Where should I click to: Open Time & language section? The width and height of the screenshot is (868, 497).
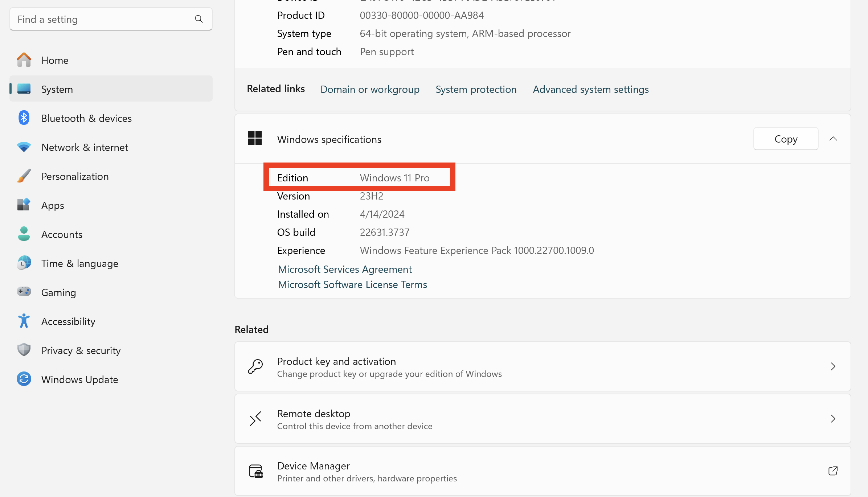79,263
